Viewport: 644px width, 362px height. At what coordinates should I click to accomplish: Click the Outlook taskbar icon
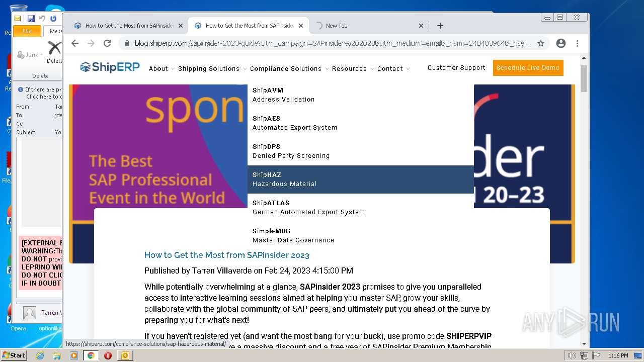tap(125, 355)
